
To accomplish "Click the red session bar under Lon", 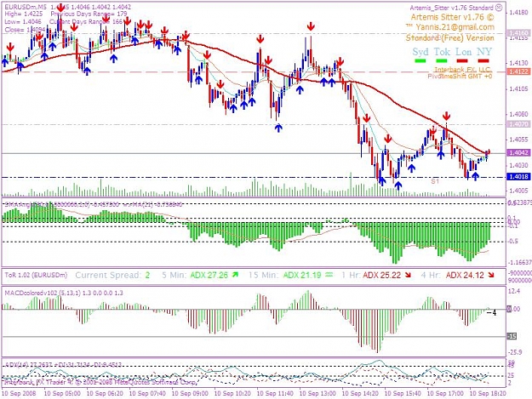I will coord(462,61).
